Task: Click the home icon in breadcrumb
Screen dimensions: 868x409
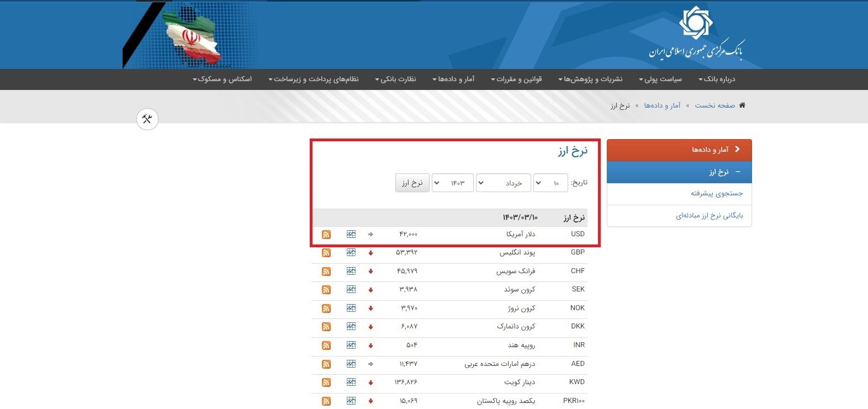Action: pyautogui.click(x=742, y=105)
